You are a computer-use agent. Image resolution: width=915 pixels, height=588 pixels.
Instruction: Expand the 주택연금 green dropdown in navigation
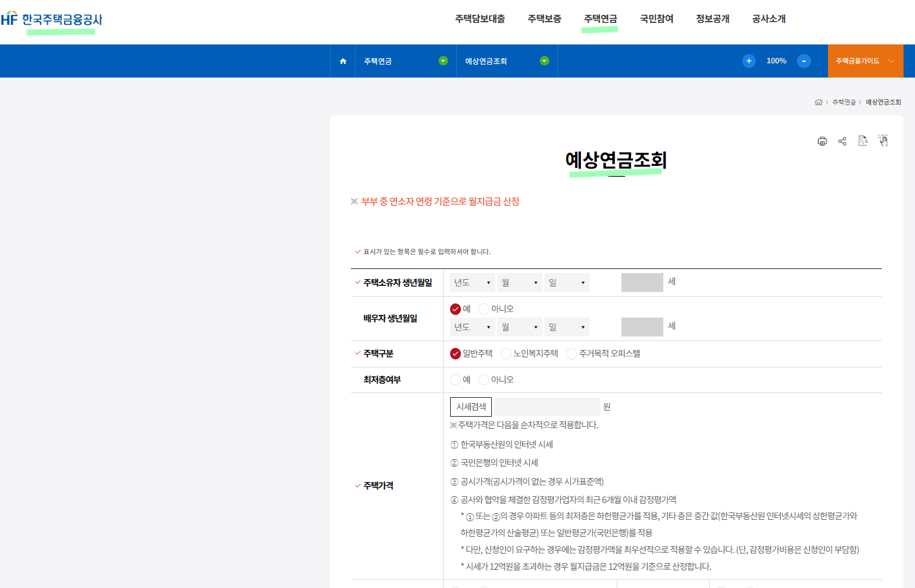pos(443,61)
